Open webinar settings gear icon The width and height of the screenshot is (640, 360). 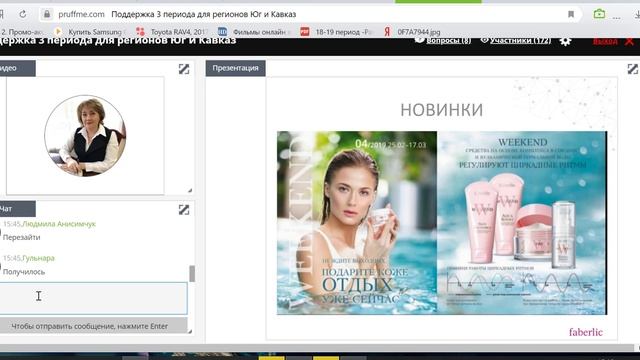tap(565, 41)
